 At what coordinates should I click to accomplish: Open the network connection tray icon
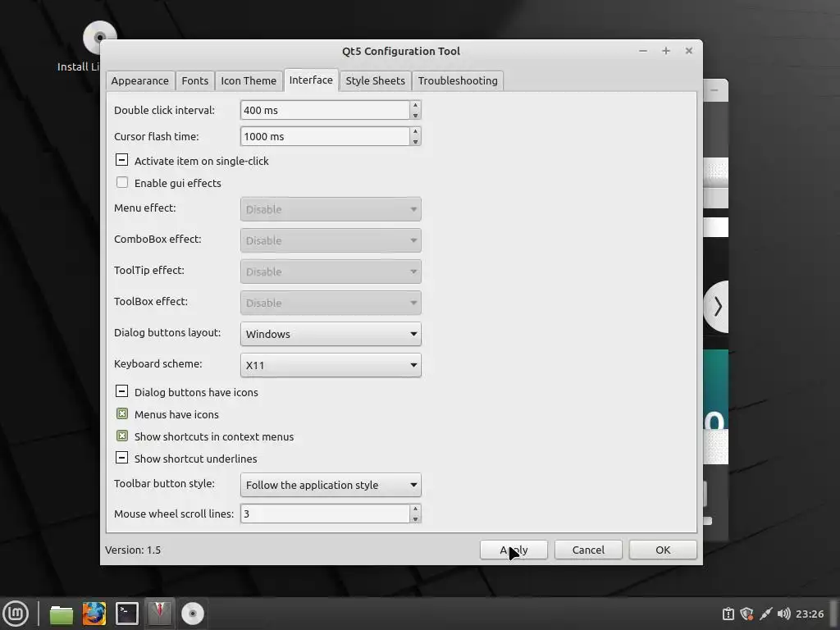click(x=765, y=614)
